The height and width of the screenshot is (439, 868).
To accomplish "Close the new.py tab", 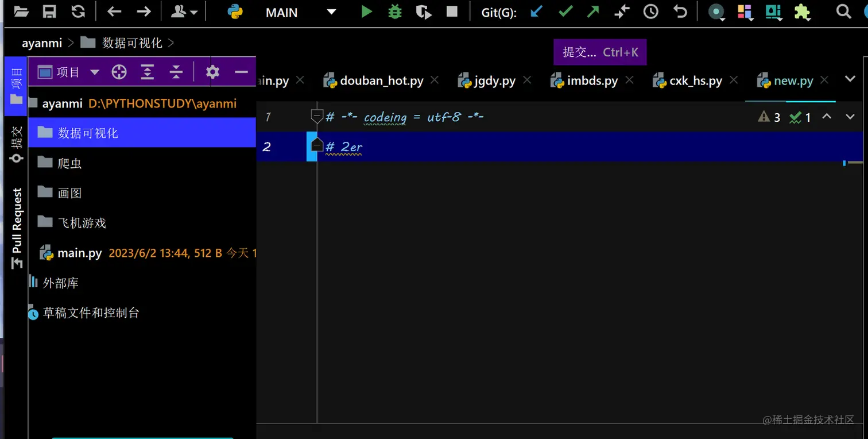I will coord(825,80).
